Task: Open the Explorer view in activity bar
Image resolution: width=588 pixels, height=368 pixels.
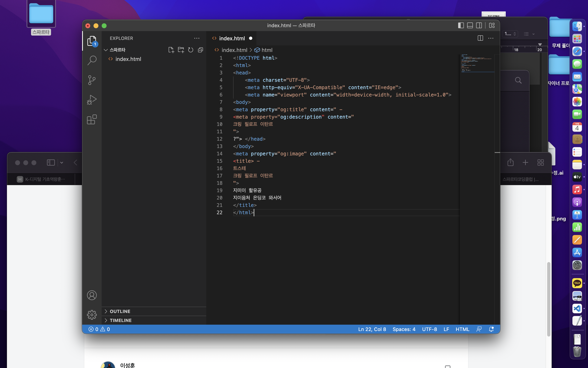Action: (92, 41)
